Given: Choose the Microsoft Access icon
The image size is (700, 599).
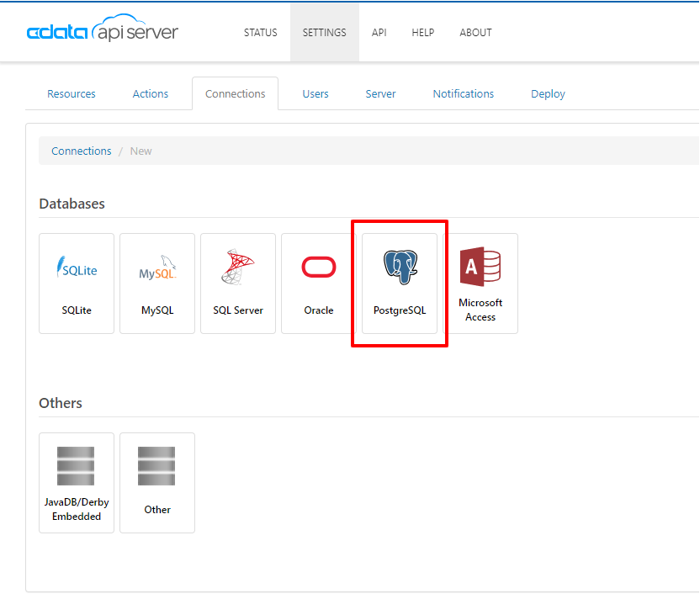Looking at the screenshot, I should [x=480, y=267].
